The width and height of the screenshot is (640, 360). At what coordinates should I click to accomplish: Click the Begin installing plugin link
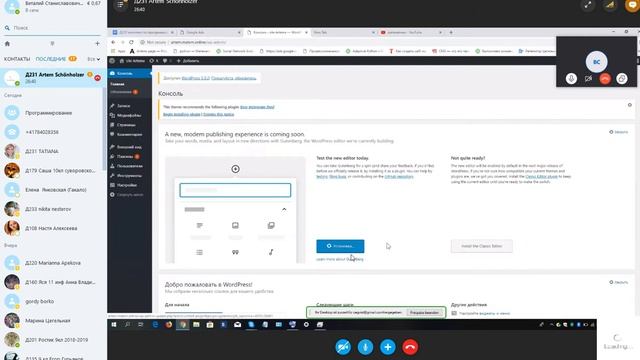click(182, 114)
